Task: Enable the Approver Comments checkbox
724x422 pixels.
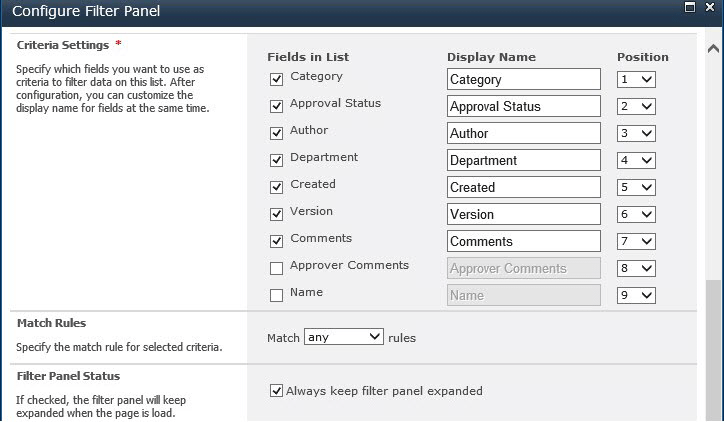Action: 276,268
